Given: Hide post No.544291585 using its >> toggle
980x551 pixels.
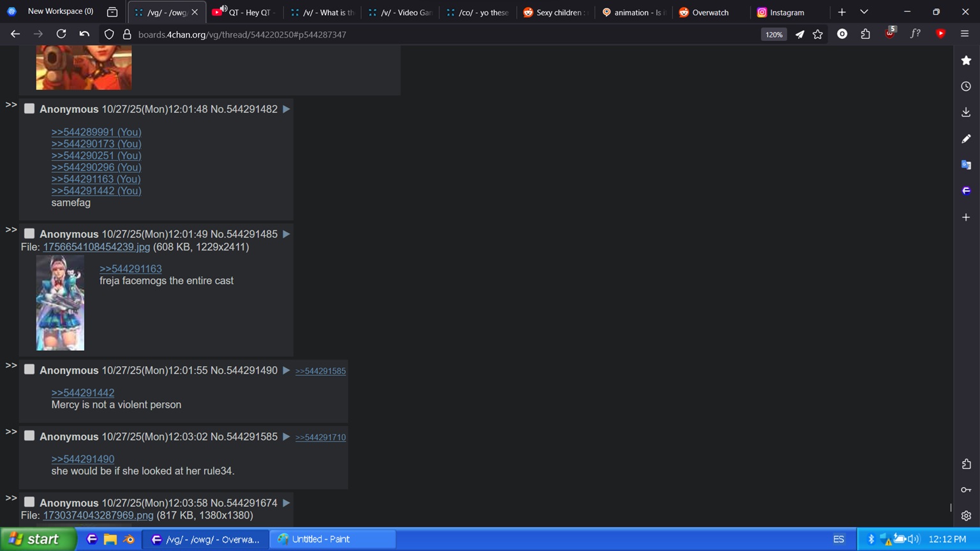Looking at the screenshot, I should click(11, 432).
